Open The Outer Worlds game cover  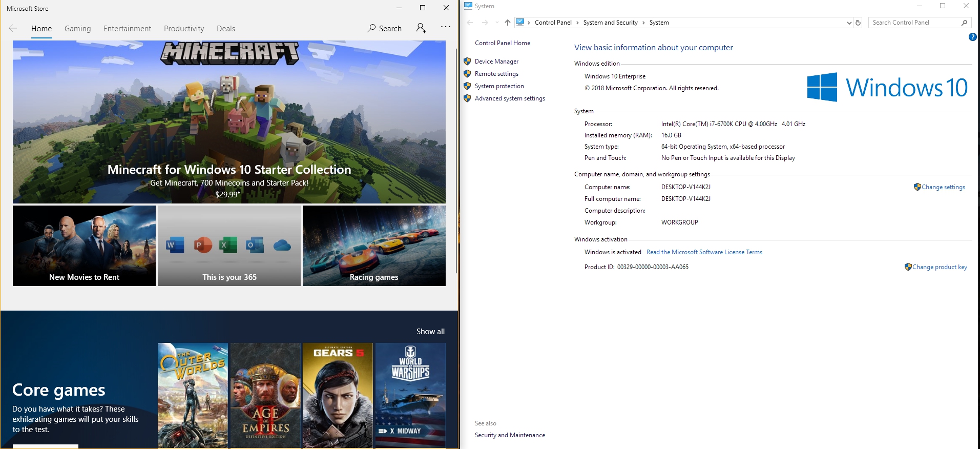193,396
